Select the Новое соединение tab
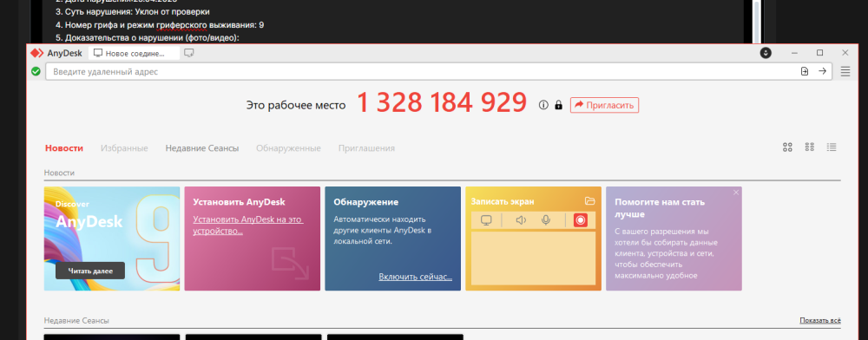This screenshot has width=868, height=340. 135,53
